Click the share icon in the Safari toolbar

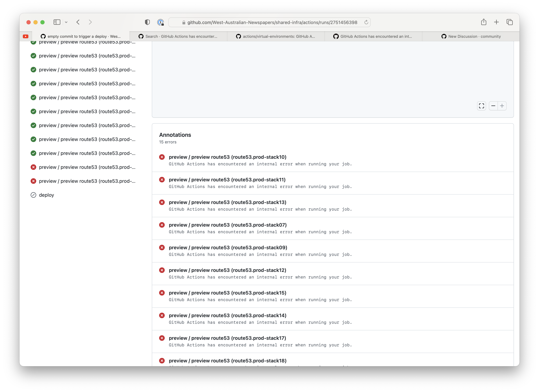coord(484,22)
